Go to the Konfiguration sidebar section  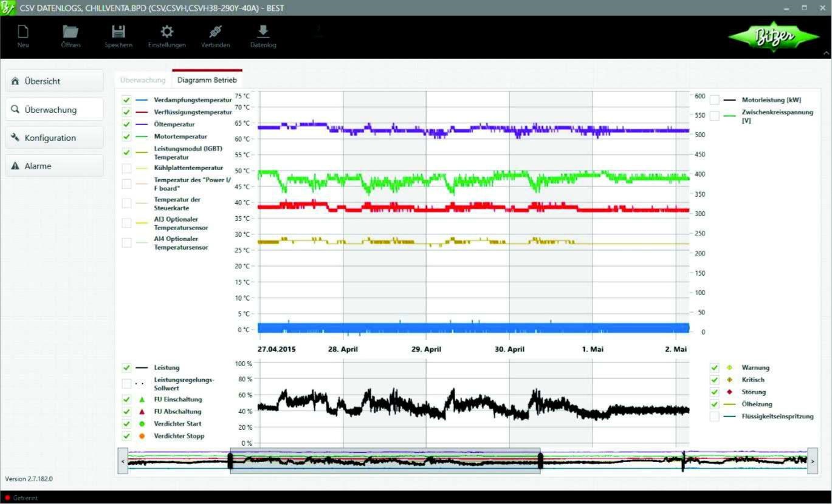pos(54,138)
